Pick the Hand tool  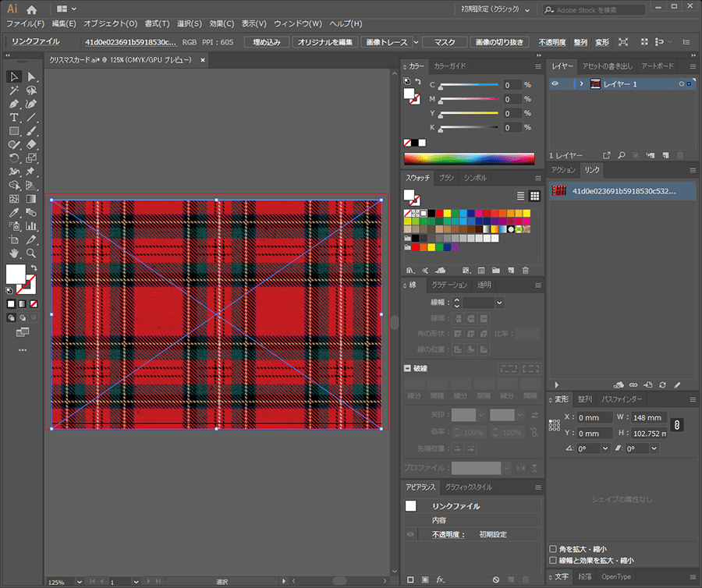14,253
